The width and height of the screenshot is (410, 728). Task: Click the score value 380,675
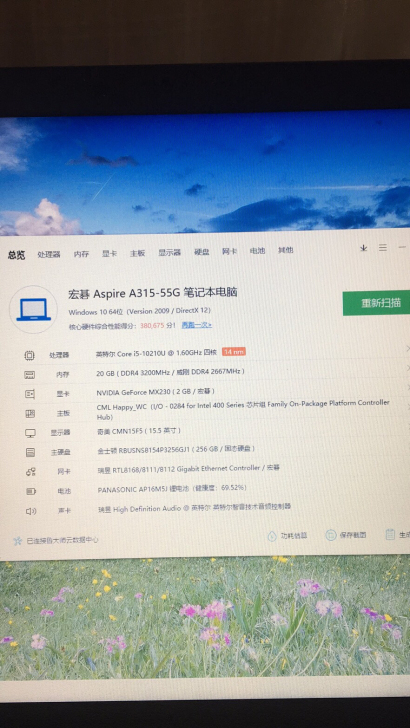point(152,325)
